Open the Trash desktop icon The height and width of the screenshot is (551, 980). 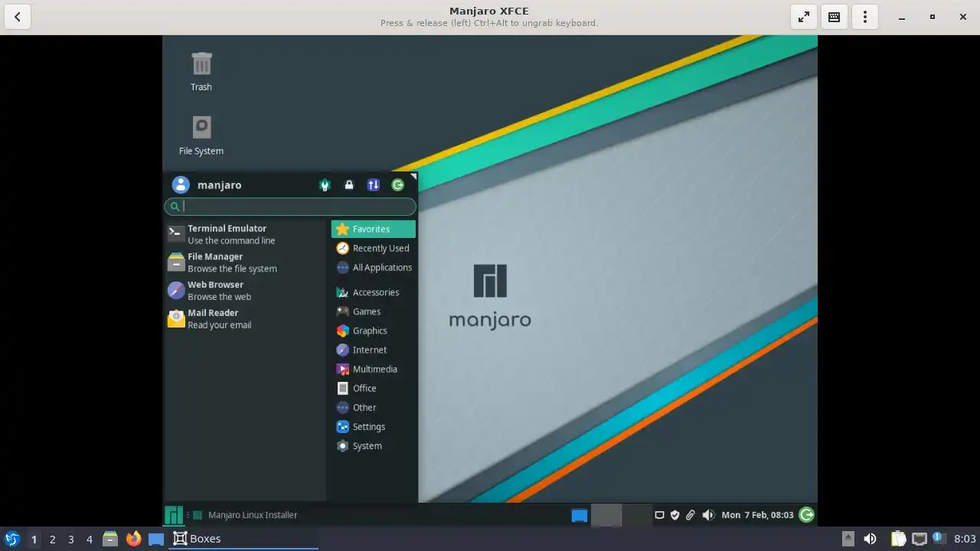(x=201, y=71)
